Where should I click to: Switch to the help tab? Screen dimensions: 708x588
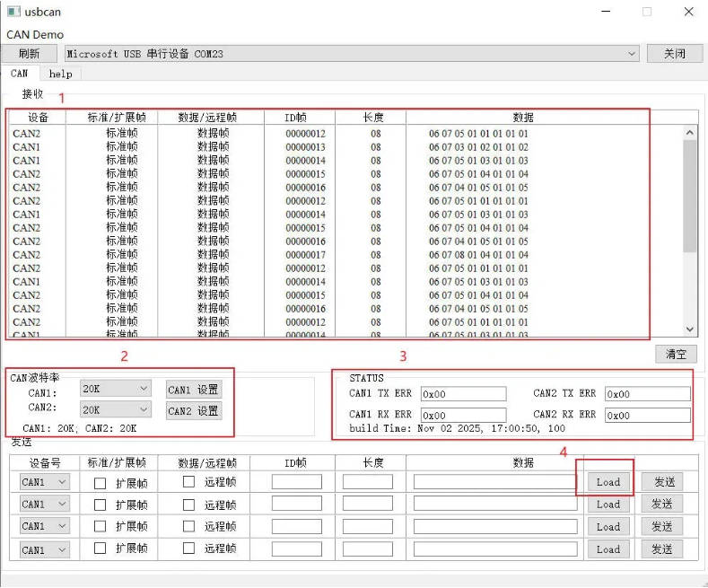60,74
